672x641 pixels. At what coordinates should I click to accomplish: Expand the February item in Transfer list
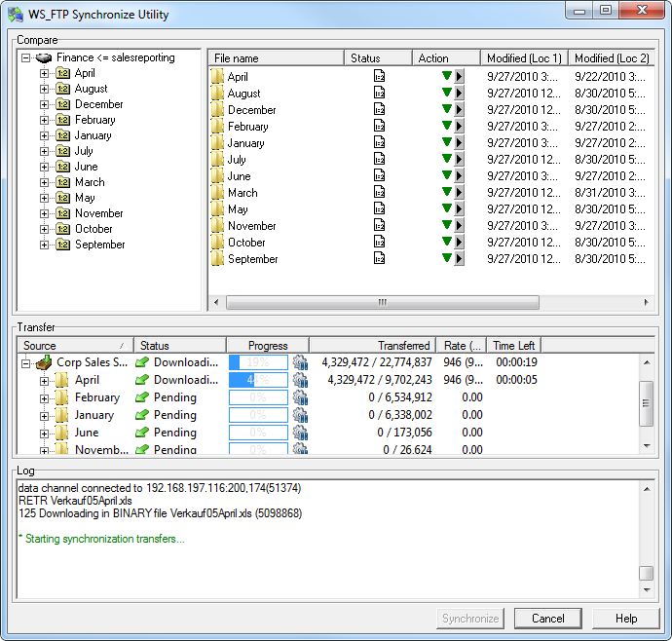point(44,397)
